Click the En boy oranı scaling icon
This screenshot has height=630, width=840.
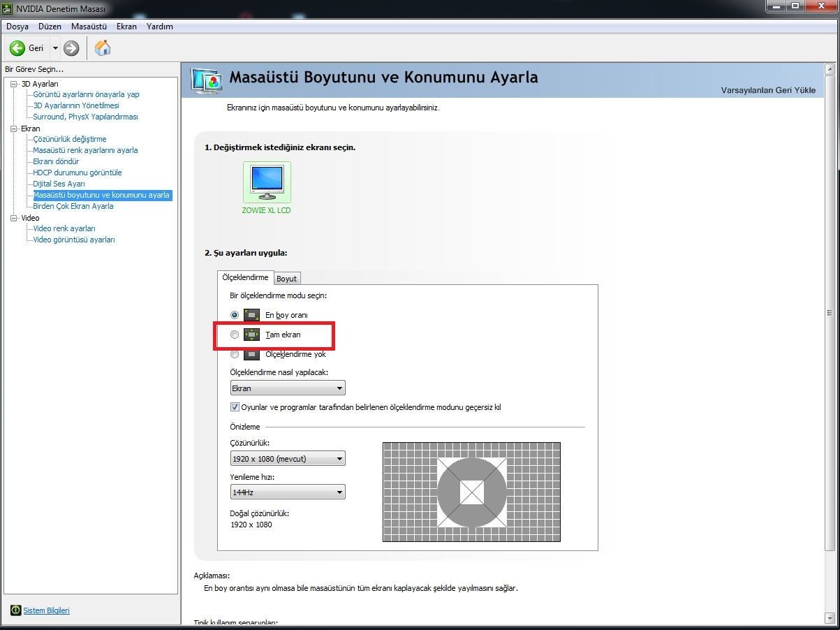click(252, 315)
